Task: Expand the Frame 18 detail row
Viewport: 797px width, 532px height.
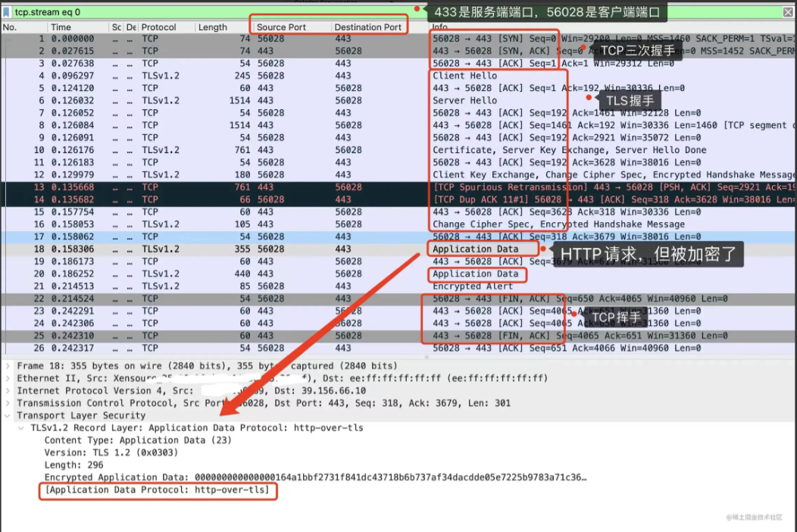Action: click(8, 366)
